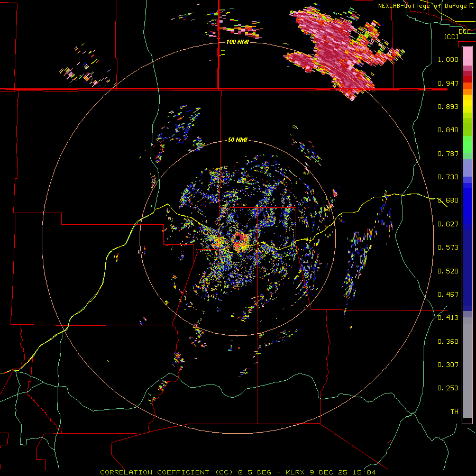
Task: Click the 0.893 scale value
Action: click(x=448, y=106)
